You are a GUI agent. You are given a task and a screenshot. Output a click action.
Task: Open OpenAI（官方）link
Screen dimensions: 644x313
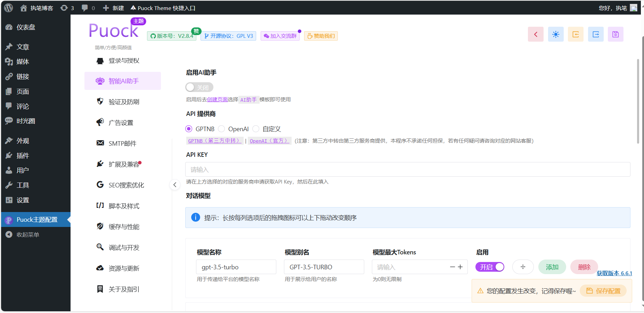269,141
